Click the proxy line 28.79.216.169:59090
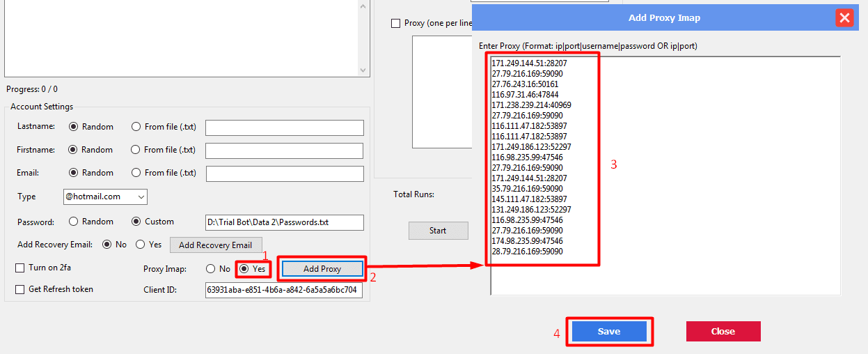Screen dimensions: 868x354 click(x=527, y=252)
